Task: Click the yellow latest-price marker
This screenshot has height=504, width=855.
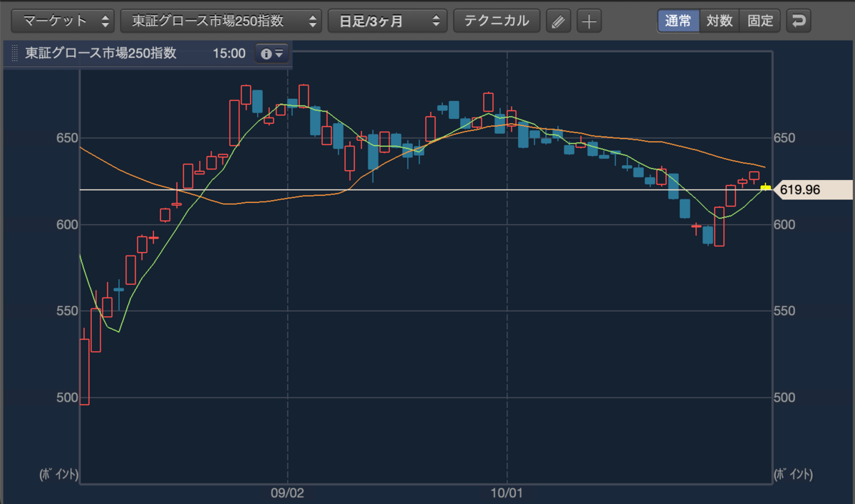Action: point(765,187)
